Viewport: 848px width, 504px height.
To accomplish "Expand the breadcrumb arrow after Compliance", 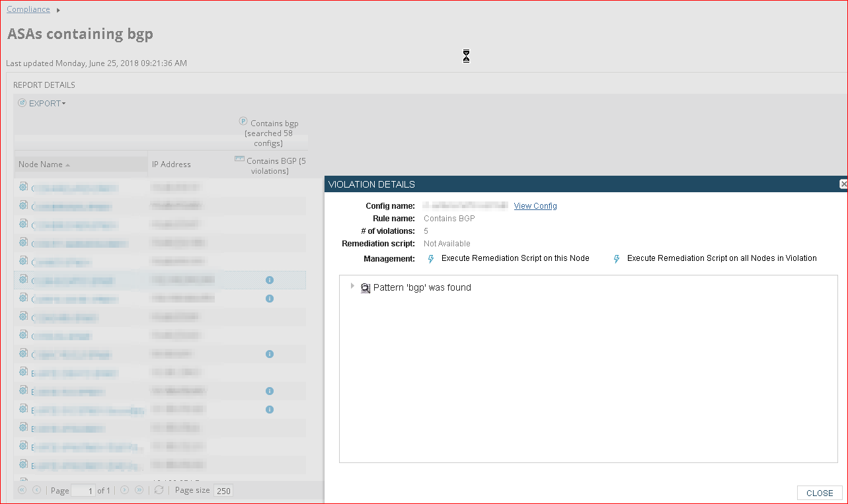I will pos(58,10).
